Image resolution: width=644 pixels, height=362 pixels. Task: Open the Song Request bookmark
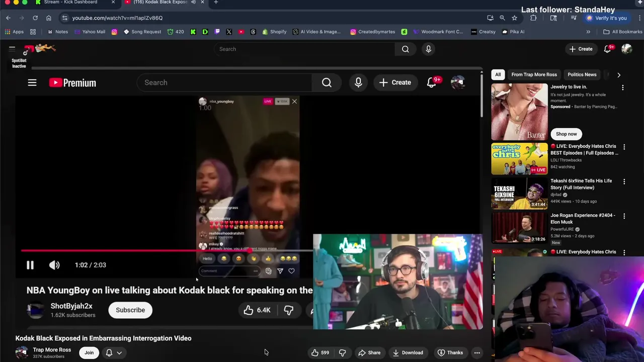pos(142,32)
